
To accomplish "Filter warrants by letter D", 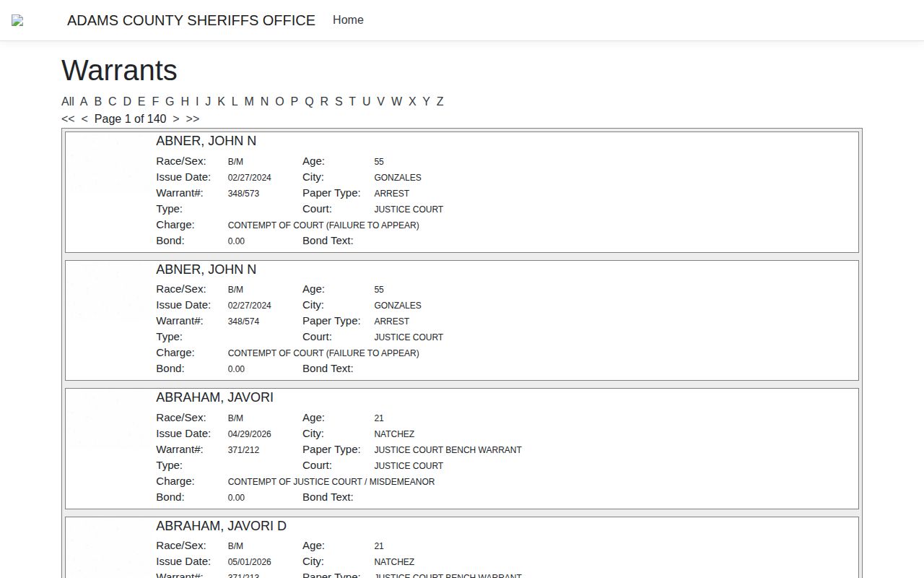I will 127,102.
